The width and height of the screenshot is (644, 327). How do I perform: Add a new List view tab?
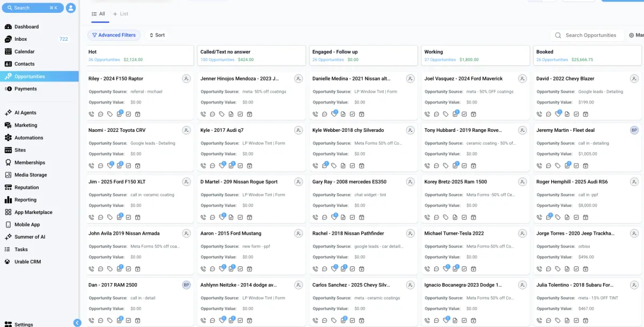(x=121, y=14)
